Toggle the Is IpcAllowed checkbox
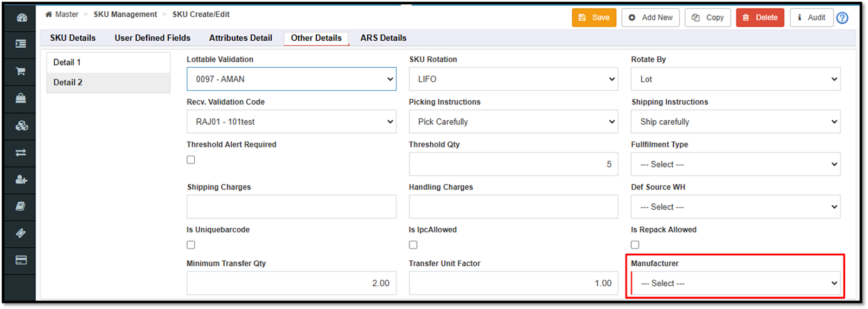This screenshot has width=868, height=309. coord(413,245)
